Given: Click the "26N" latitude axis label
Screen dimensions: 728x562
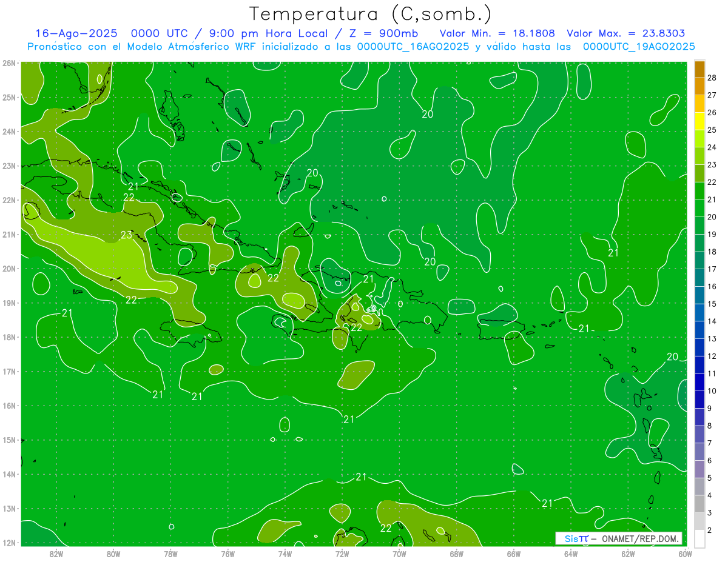Looking at the screenshot, I should (x=9, y=63).
